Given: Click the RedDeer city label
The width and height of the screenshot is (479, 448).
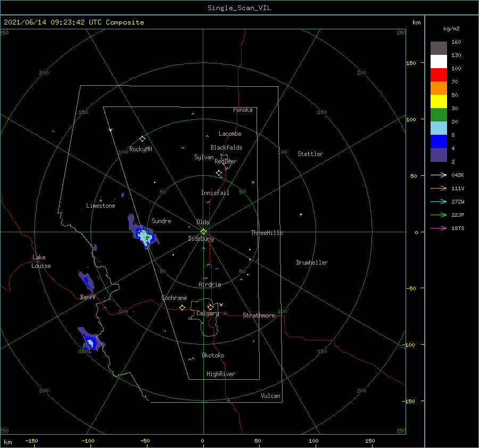Looking at the screenshot, I should click(x=226, y=161).
